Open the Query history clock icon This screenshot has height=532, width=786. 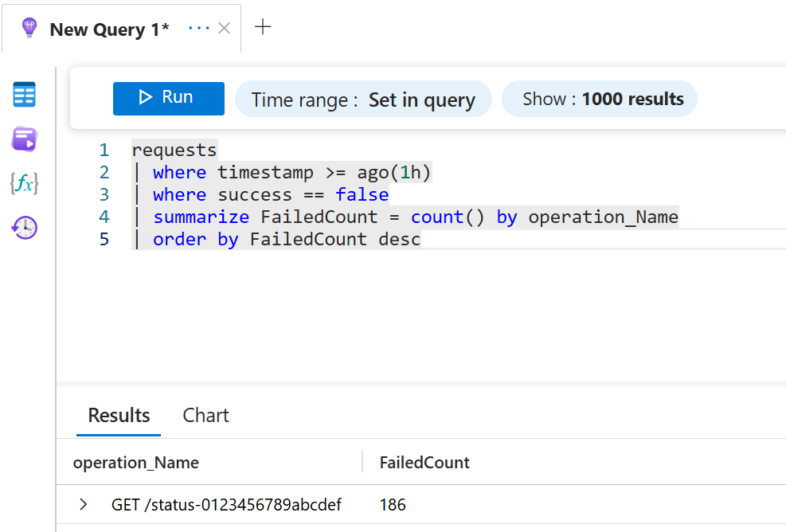coord(24,228)
